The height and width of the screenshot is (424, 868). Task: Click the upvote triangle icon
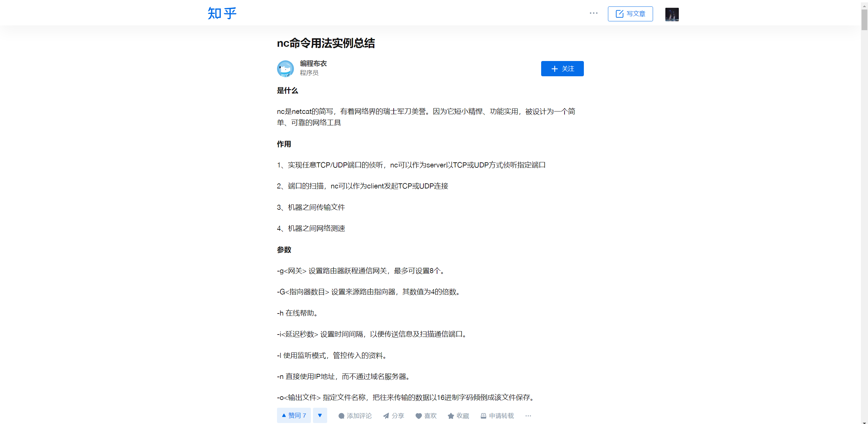coord(284,415)
